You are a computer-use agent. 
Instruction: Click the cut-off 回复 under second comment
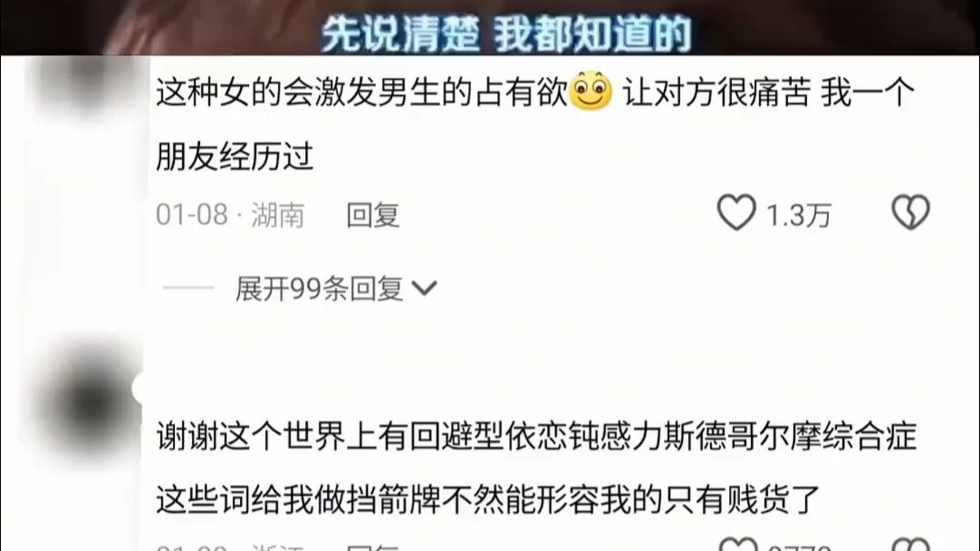click(373, 546)
